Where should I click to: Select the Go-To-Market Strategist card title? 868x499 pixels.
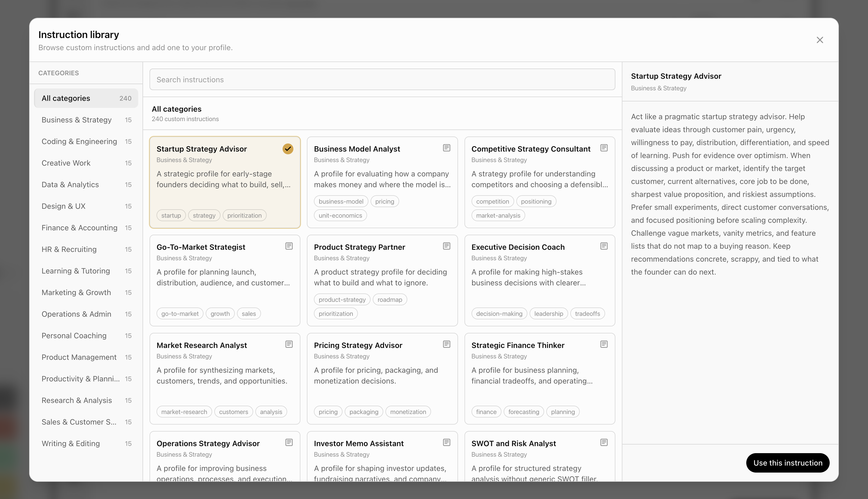point(201,247)
